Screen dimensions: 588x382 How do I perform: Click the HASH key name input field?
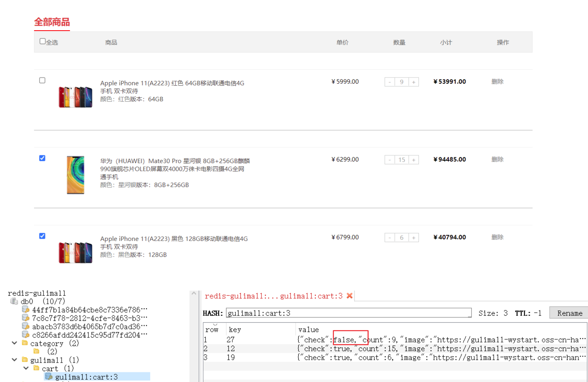[x=349, y=313]
